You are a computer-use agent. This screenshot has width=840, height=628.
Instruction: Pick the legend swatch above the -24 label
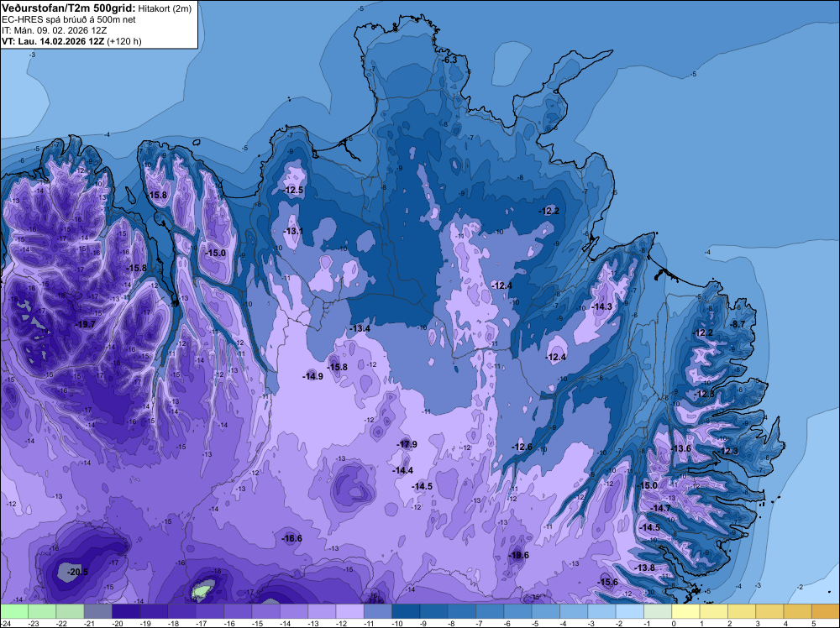click(x=14, y=611)
